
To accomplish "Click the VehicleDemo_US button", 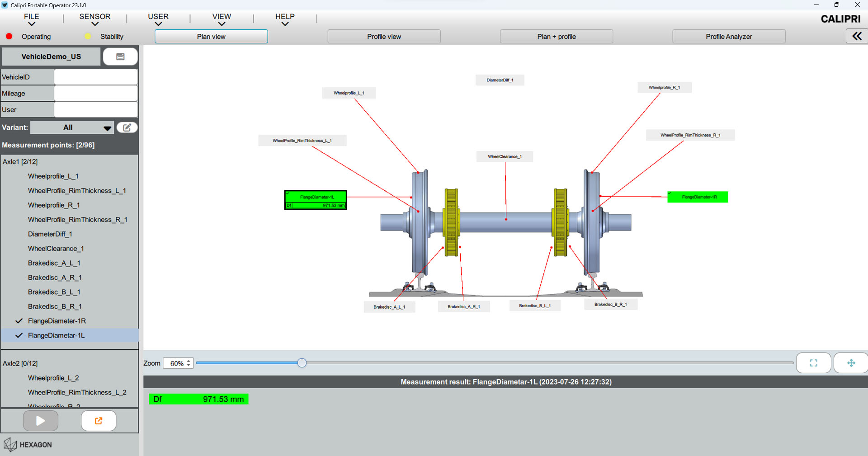I will pyautogui.click(x=51, y=56).
